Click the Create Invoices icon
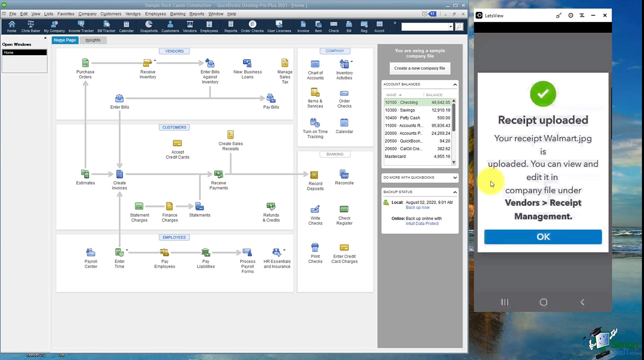The height and width of the screenshot is (360, 644). point(119,174)
